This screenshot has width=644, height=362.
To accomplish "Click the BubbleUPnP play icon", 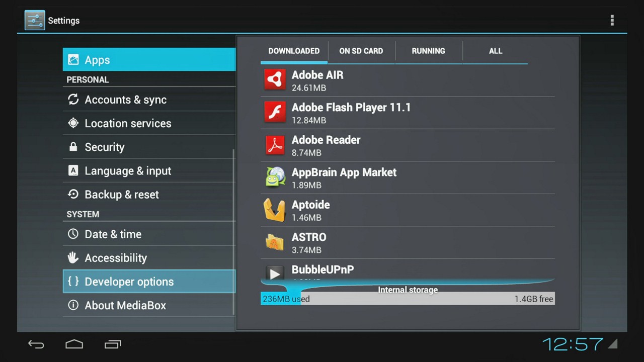I will click(x=275, y=273).
